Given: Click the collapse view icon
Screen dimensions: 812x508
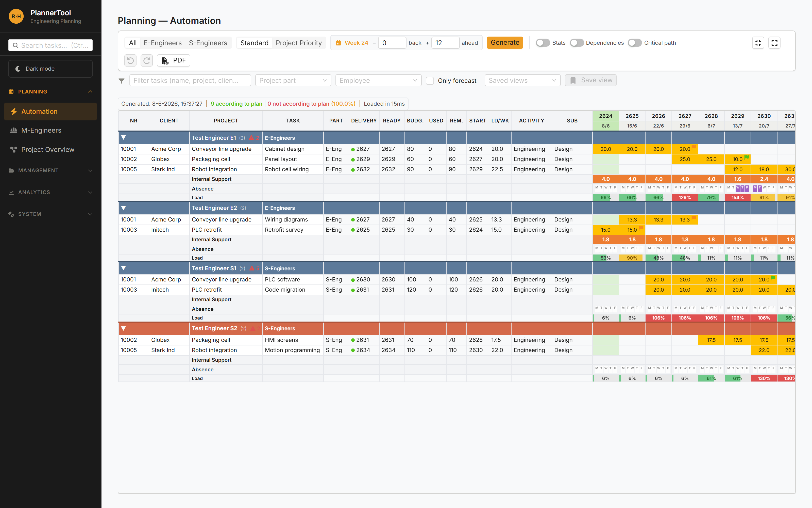Looking at the screenshot, I should (x=758, y=43).
